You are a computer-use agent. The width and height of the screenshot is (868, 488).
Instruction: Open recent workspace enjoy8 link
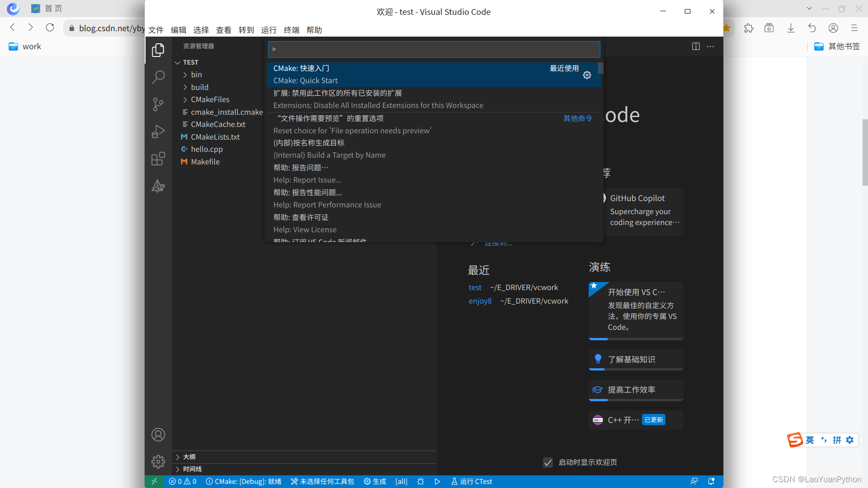tap(480, 301)
